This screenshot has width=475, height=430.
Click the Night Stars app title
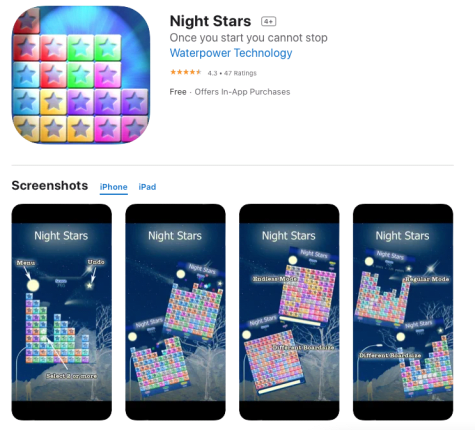click(210, 21)
